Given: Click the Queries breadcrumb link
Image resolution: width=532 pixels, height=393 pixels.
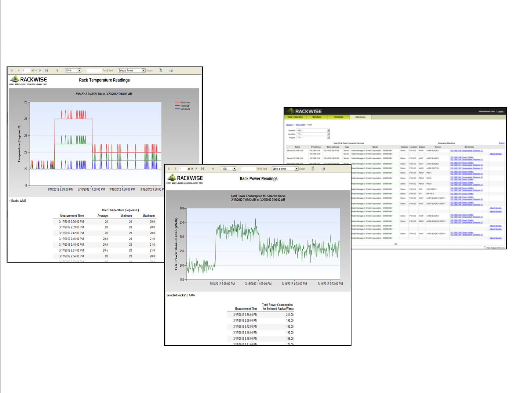Looking at the screenshot, I should (289, 125).
